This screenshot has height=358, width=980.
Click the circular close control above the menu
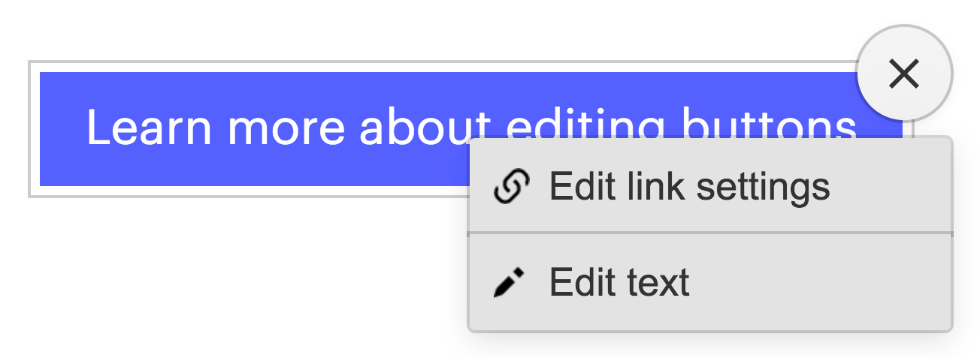(904, 74)
